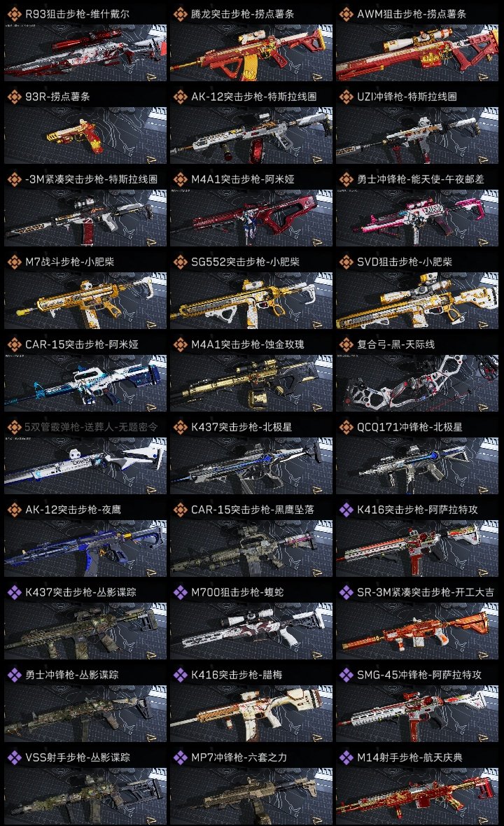Click the purple rarity icon beside K416突击步枪-阿萨拉特攻
The image size is (504, 826).
(x=346, y=510)
